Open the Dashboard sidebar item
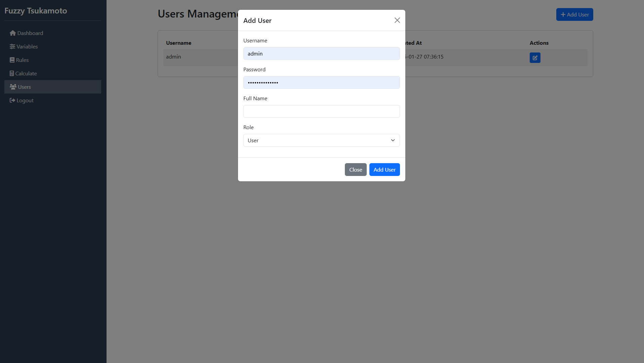 [53, 33]
